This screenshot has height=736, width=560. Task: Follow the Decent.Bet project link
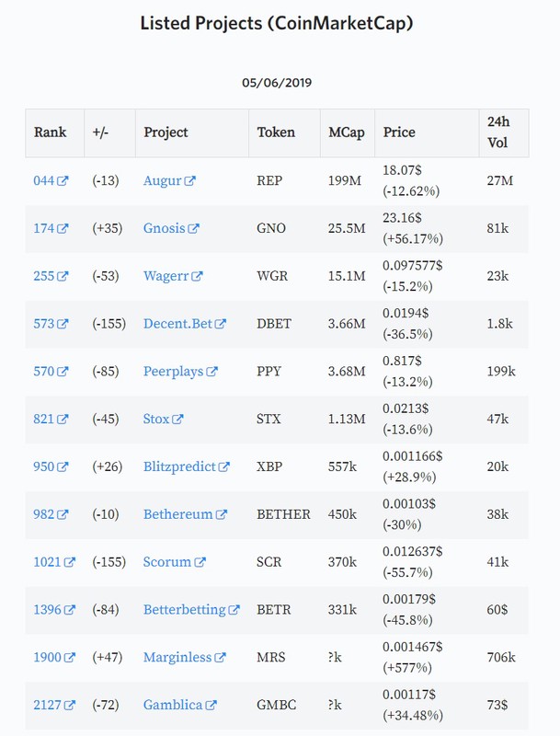coord(177,324)
